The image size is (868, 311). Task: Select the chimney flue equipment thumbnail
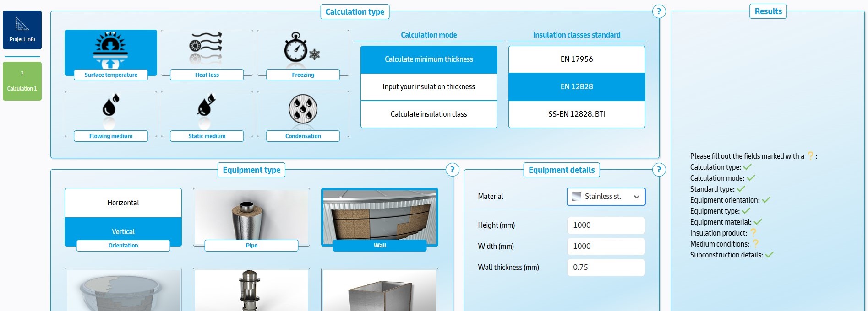(251, 290)
